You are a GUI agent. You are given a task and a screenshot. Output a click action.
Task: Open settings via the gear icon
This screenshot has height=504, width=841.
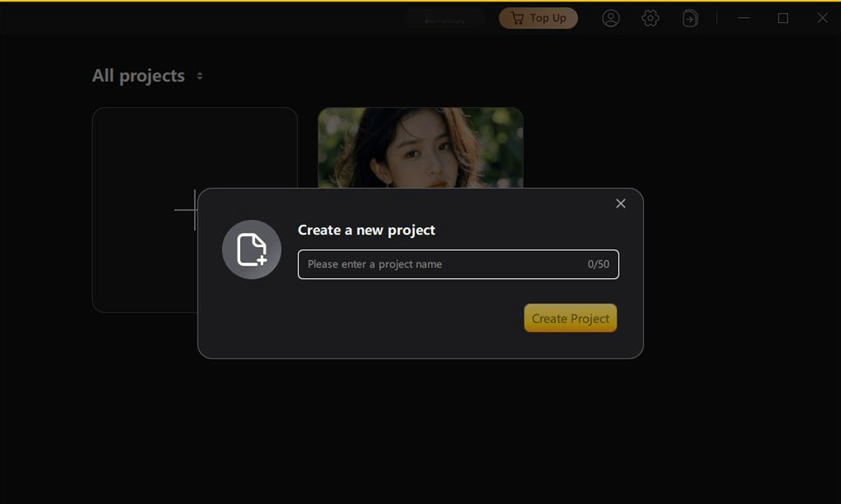650,18
